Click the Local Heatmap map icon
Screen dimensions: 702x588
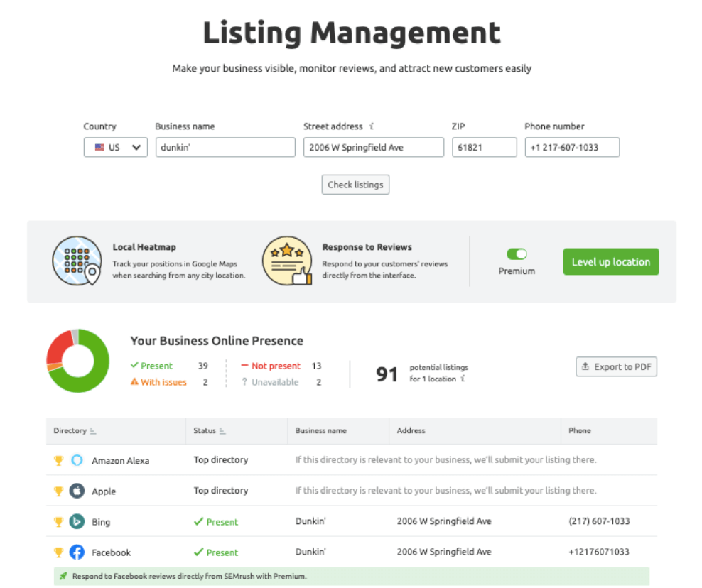[77, 261]
